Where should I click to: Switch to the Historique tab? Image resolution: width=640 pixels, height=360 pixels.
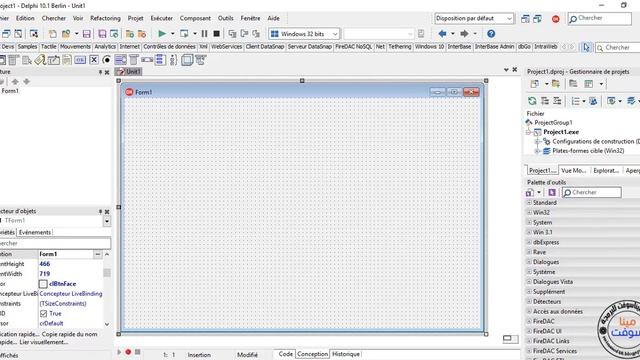(346, 354)
